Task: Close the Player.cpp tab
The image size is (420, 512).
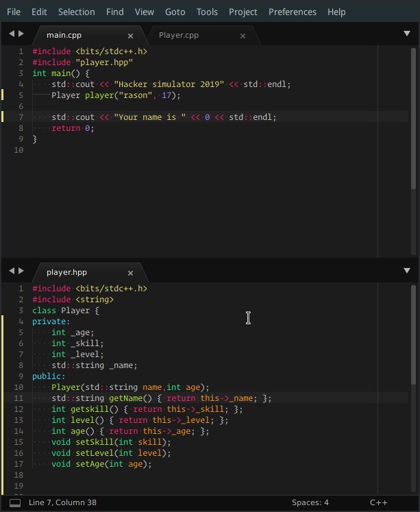Action: (243, 36)
